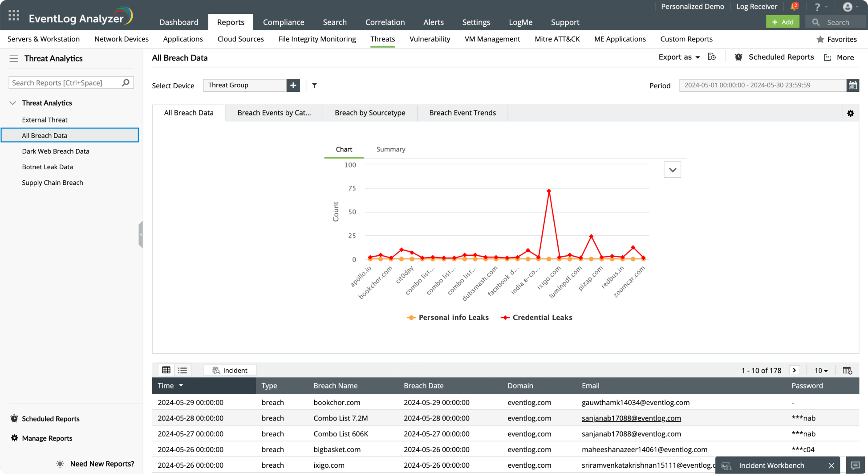This screenshot has width=868, height=474.
Task: Open the calendar period picker icon
Action: tap(852, 85)
